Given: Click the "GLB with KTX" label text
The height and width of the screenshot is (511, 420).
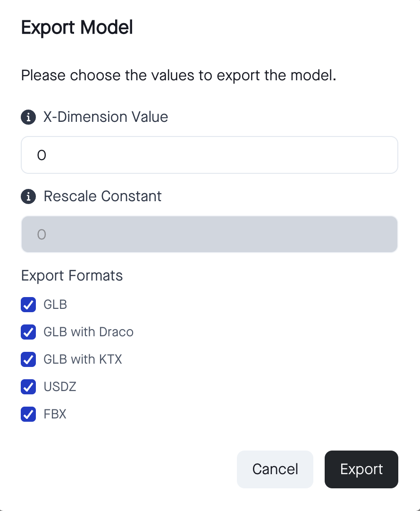Looking at the screenshot, I should tap(83, 359).
